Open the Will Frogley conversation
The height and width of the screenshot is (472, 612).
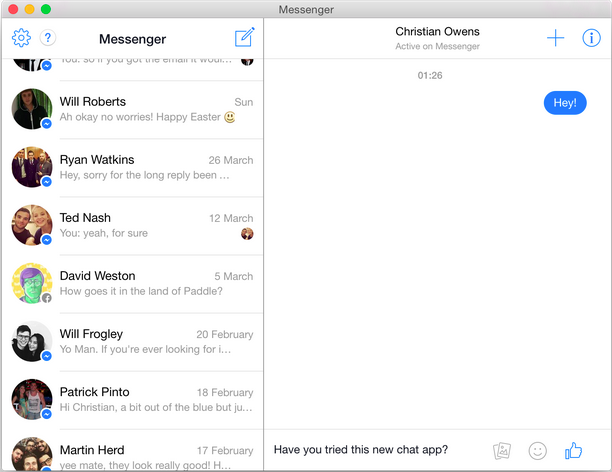[133, 342]
